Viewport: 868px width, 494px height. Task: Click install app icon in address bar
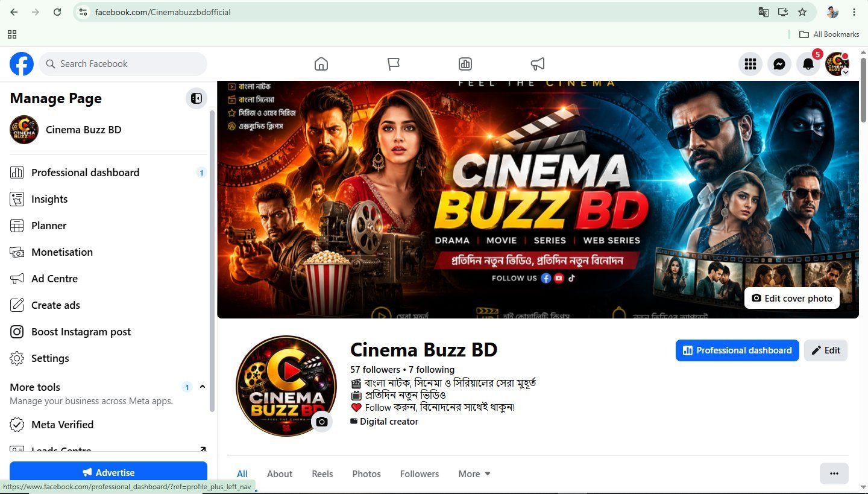783,12
